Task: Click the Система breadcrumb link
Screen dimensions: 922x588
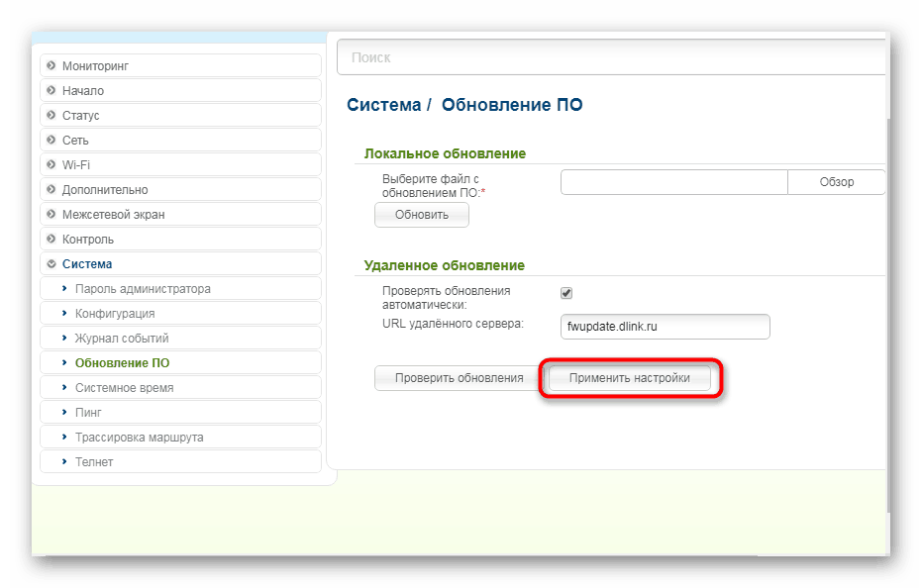Action: [384, 105]
